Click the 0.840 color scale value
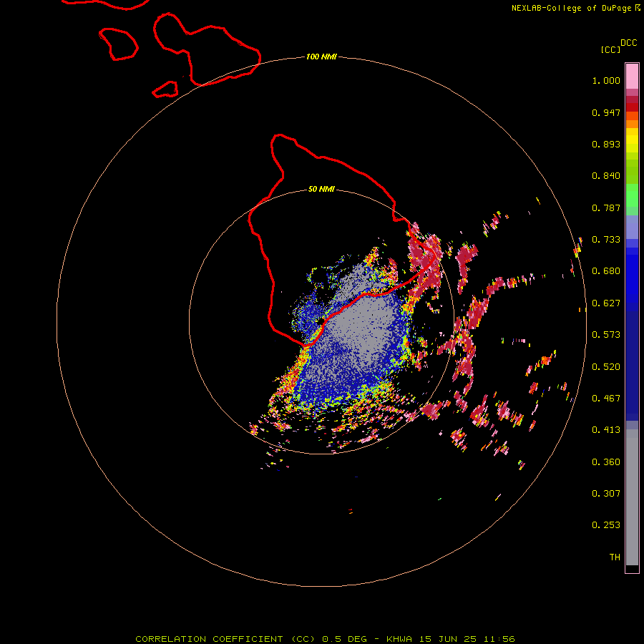This screenshot has height=644, width=644. point(606,176)
